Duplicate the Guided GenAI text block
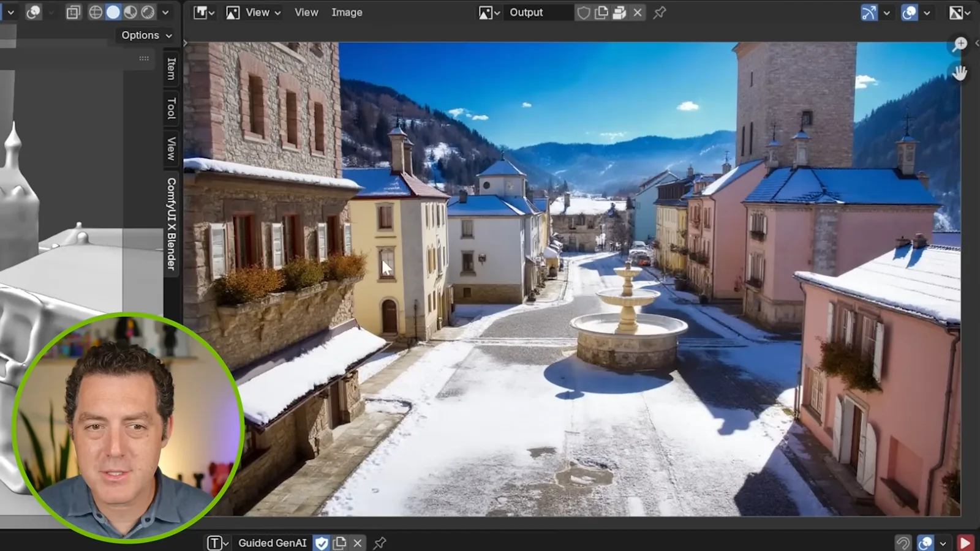This screenshot has height=551, width=980. (x=339, y=543)
